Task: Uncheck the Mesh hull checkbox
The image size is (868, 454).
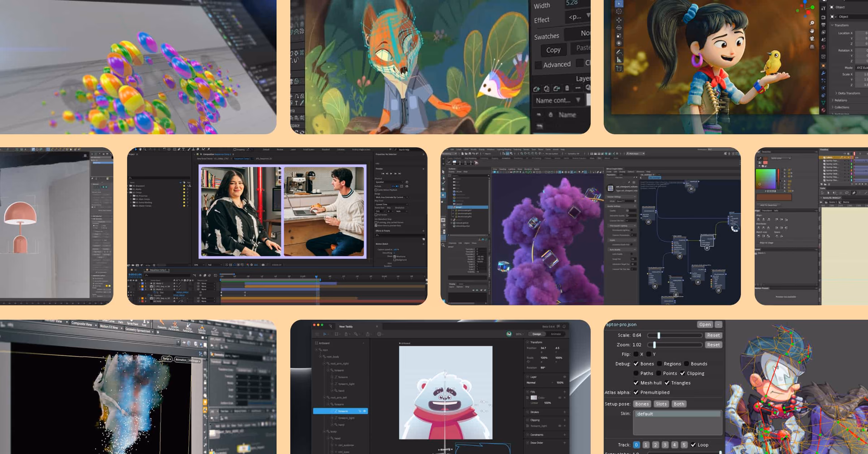Action: 636,383
